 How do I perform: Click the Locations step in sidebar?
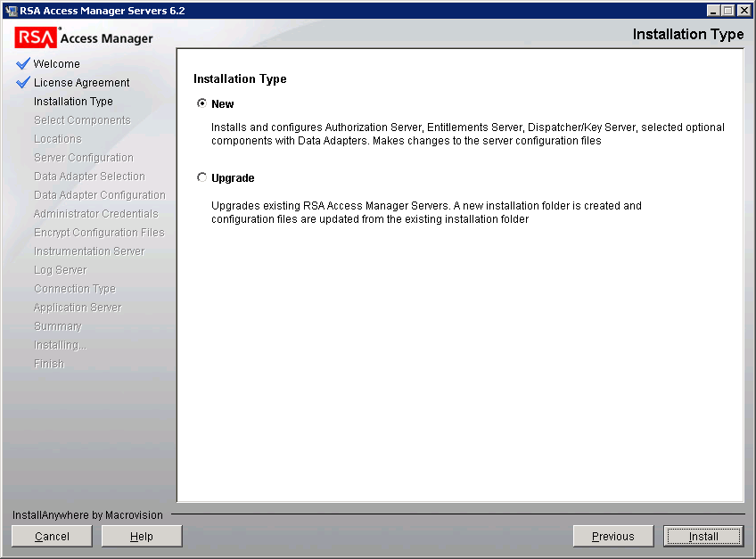pos(57,138)
